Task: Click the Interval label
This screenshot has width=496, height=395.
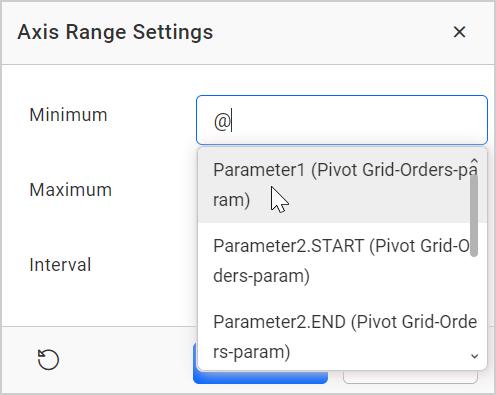Action: pyautogui.click(x=60, y=265)
